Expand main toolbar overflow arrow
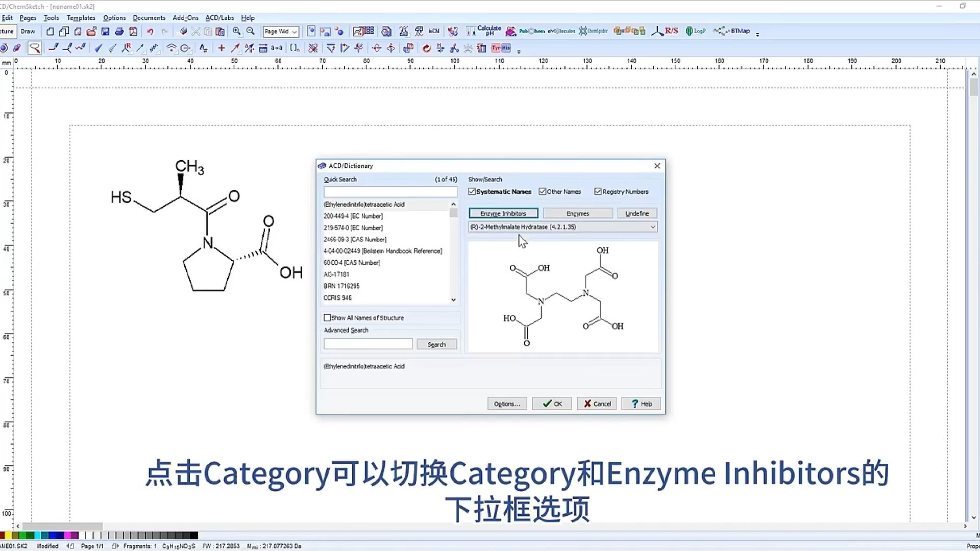Image resolution: width=980 pixels, height=551 pixels. pyautogui.click(x=757, y=34)
